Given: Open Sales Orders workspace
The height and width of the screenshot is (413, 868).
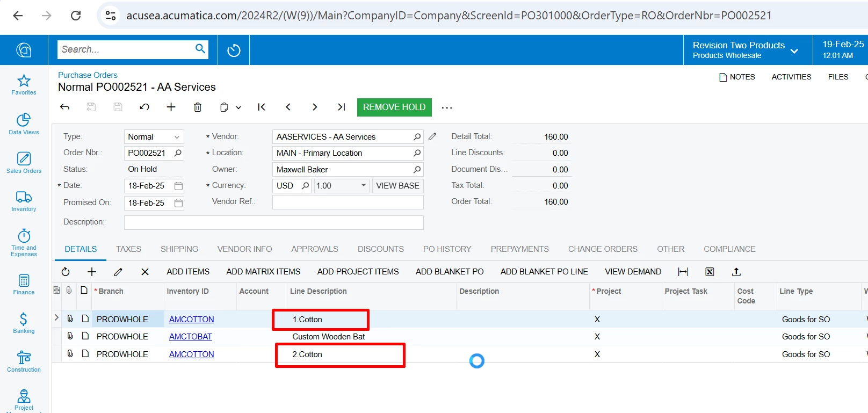Looking at the screenshot, I should 24,163.
